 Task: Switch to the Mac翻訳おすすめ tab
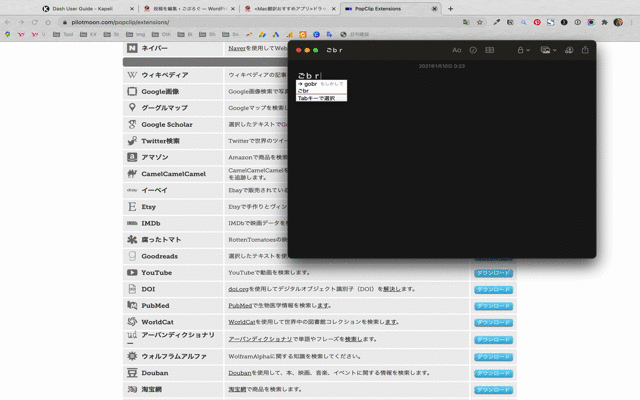point(290,9)
